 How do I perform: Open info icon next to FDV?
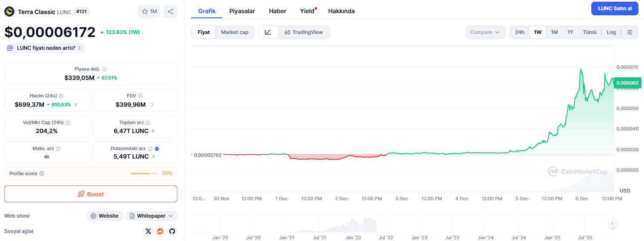pyautogui.click(x=140, y=96)
